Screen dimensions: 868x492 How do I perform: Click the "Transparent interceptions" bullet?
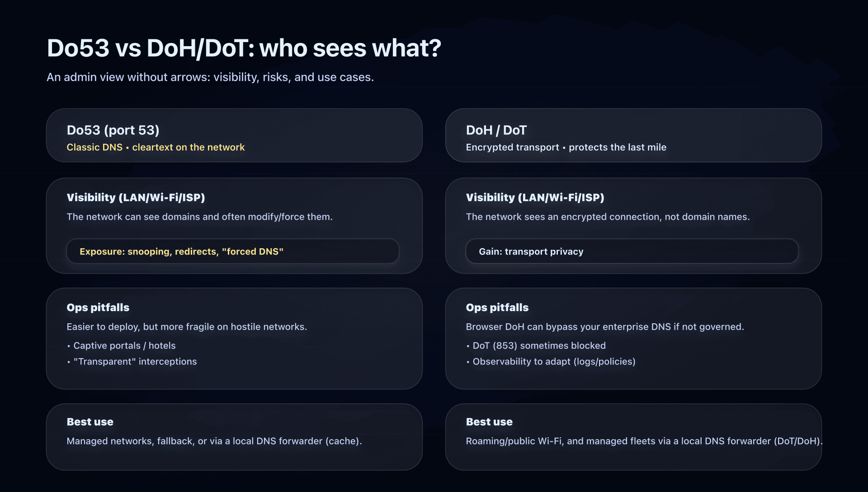tap(135, 362)
